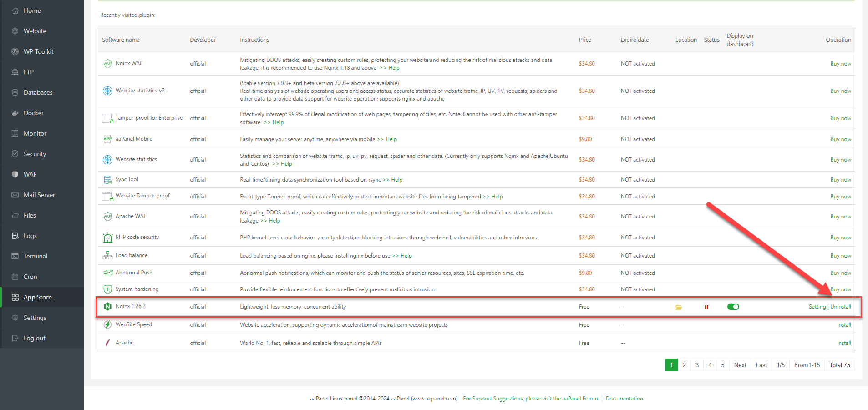Click the Nginx WAF plugin icon
This screenshot has height=410, width=868.
tap(107, 64)
